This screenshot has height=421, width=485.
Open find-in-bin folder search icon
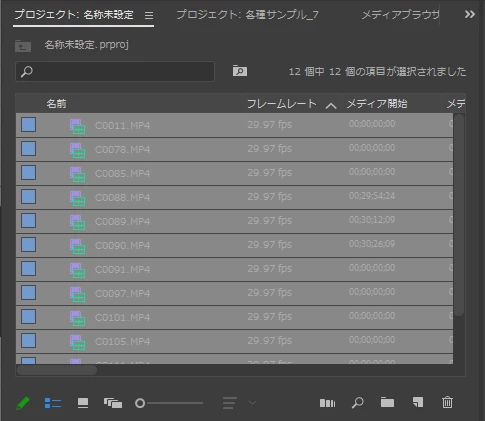[x=240, y=71]
